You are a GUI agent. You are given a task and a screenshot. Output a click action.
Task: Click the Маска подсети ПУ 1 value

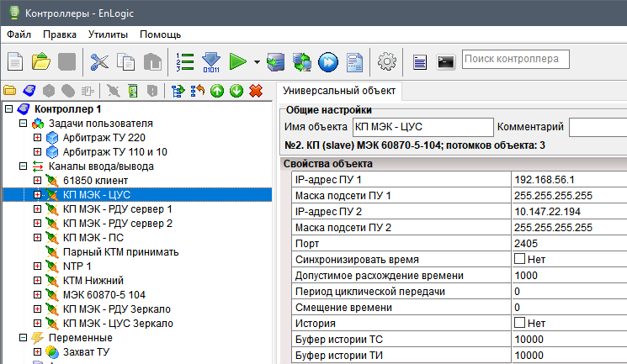point(570,196)
